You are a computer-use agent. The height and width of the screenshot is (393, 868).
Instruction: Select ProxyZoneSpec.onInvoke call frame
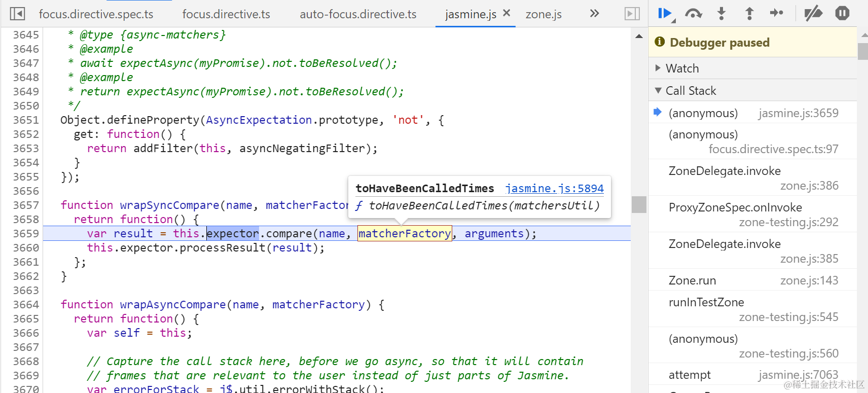pyautogui.click(x=752, y=215)
